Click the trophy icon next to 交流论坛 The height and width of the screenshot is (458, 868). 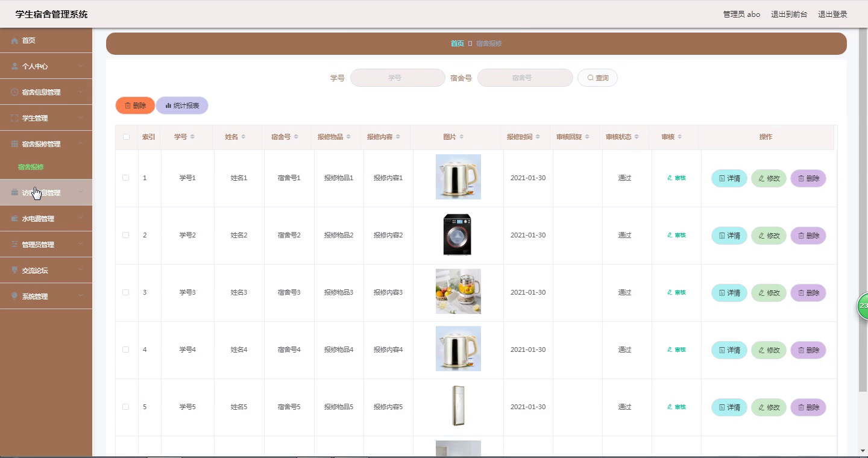point(15,271)
